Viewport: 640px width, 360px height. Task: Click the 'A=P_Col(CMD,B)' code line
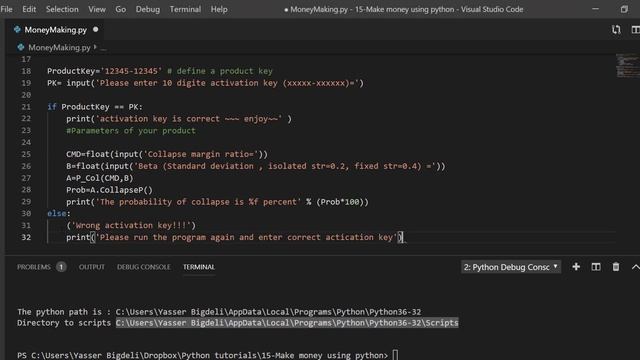100,178
